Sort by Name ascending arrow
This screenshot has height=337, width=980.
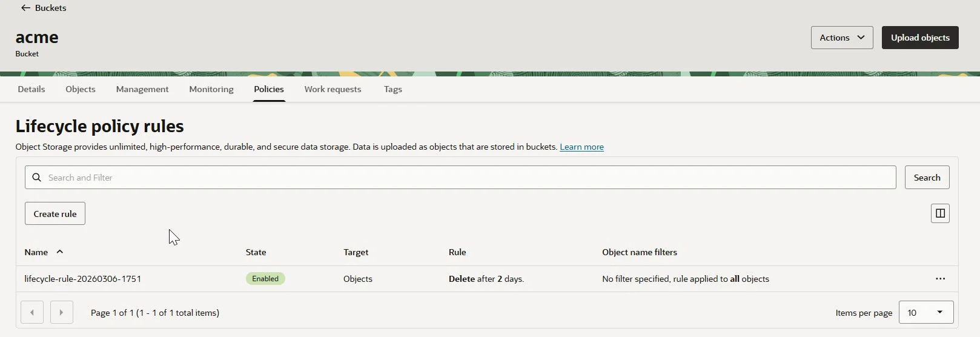click(x=60, y=252)
